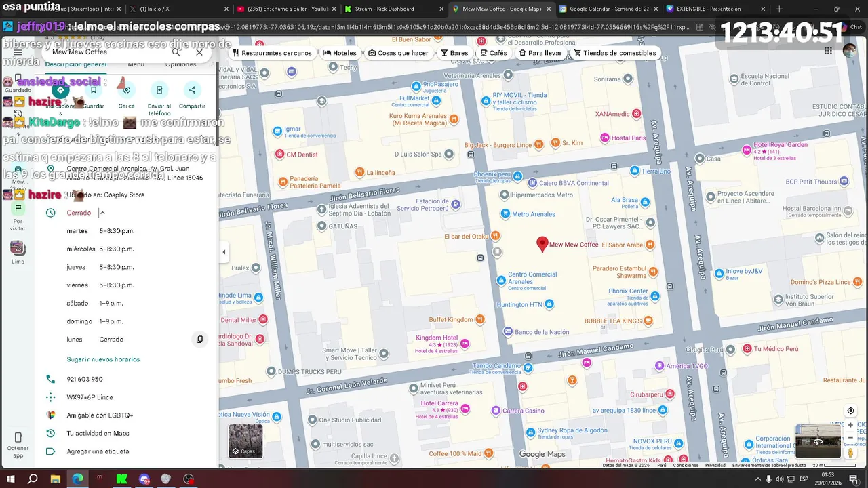Click Sugerir nuevos horarios link

click(x=103, y=359)
